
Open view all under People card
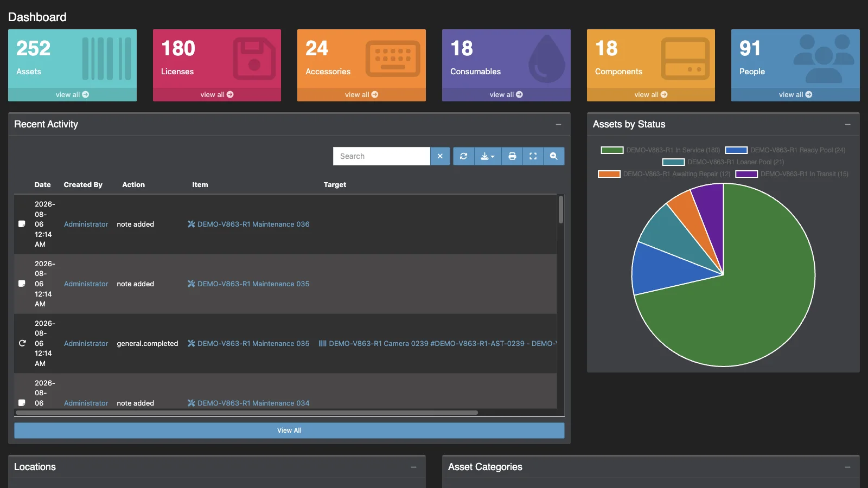(x=795, y=94)
